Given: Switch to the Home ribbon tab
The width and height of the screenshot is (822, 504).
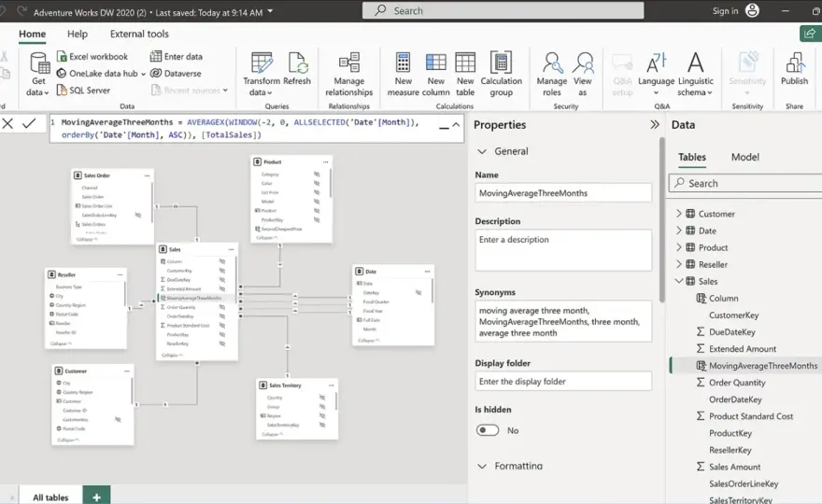Looking at the screenshot, I should [33, 34].
